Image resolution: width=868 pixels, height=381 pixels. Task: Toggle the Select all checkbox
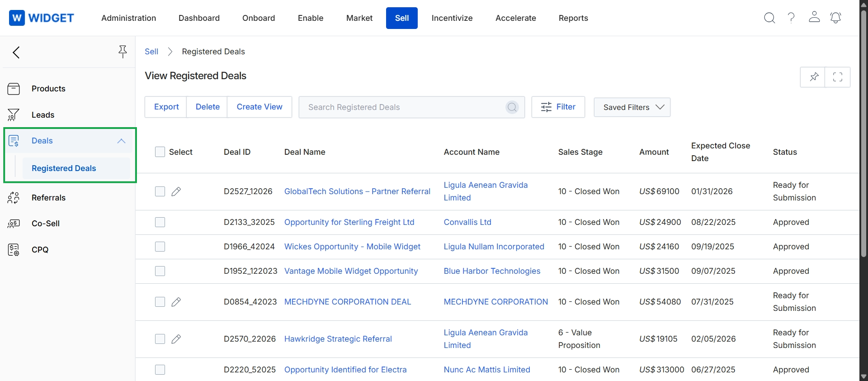pyautogui.click(x=160, y=152)
